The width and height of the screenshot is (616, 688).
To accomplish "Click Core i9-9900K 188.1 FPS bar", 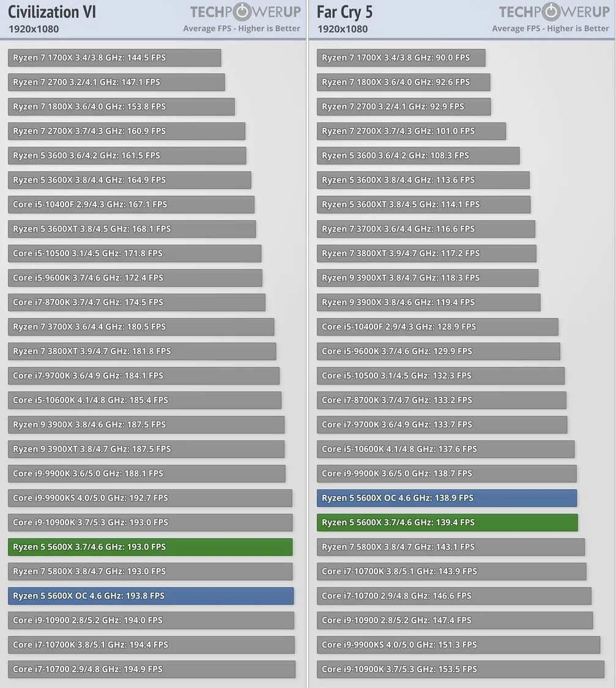I will coord(147,473).
